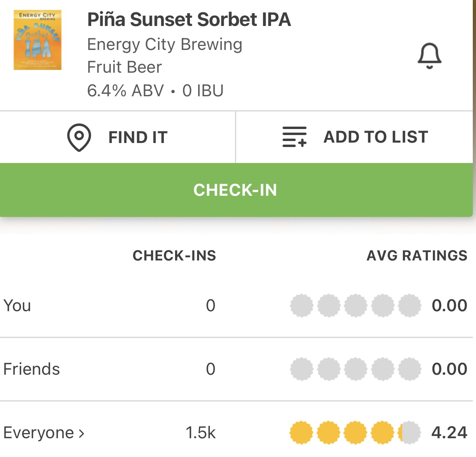Click the partially filled fifth Everyone star
476x457 pixels.
point(410,433)
